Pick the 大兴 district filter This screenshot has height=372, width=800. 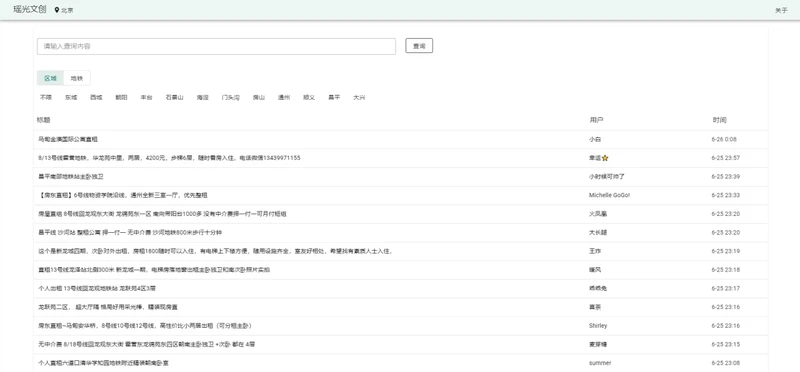pyautogui.click(x=359, y=97)
